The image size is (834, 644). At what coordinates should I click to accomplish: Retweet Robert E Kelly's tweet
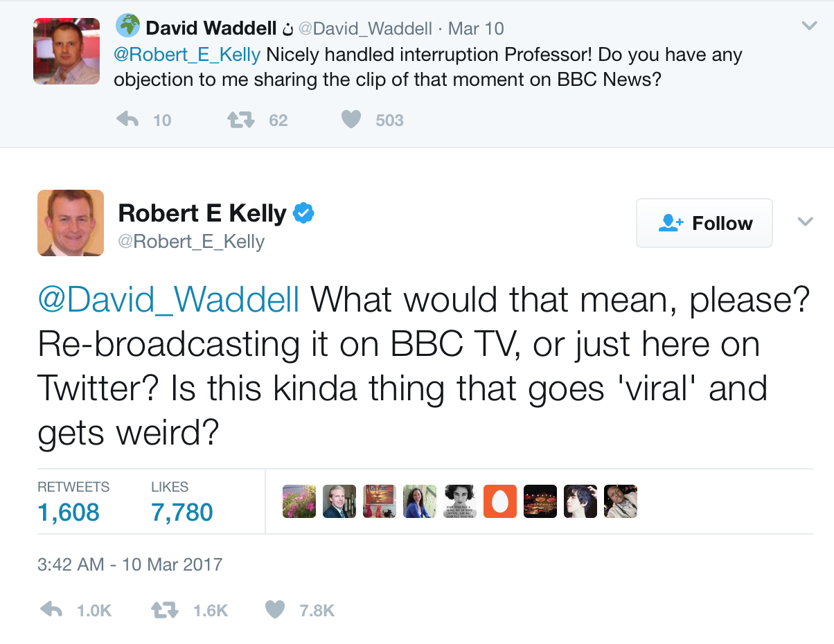[165, 610]
